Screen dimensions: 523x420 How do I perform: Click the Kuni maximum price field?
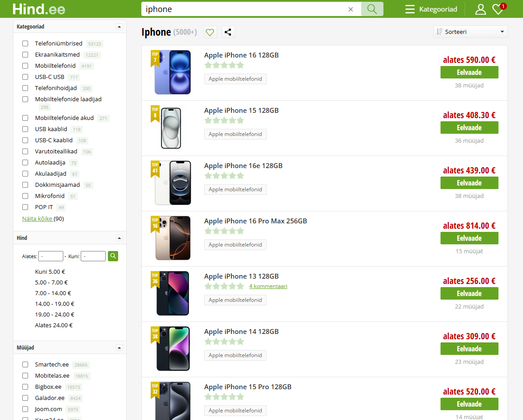coord(93,256)
